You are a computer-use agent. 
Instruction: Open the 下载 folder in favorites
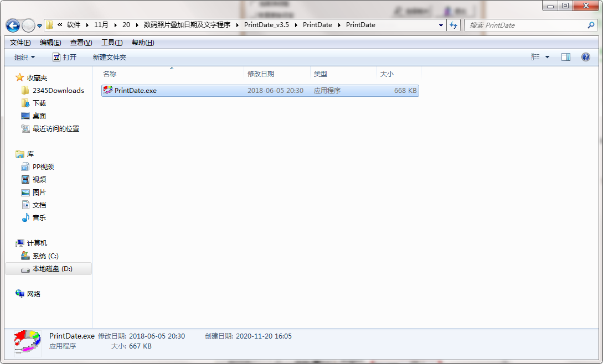(x=39, y=103)
